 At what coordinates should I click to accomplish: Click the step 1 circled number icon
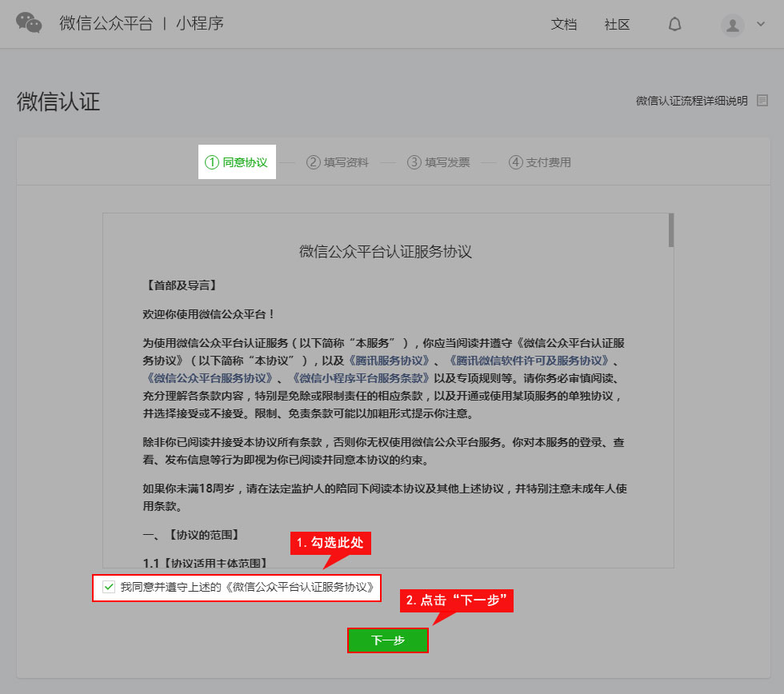[212, 162]
